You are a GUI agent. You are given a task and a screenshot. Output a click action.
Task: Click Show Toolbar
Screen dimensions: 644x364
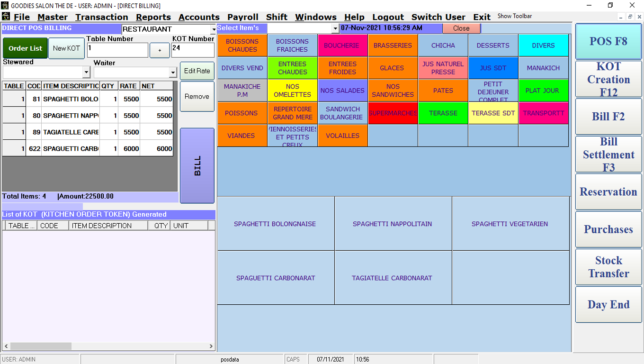515,16
